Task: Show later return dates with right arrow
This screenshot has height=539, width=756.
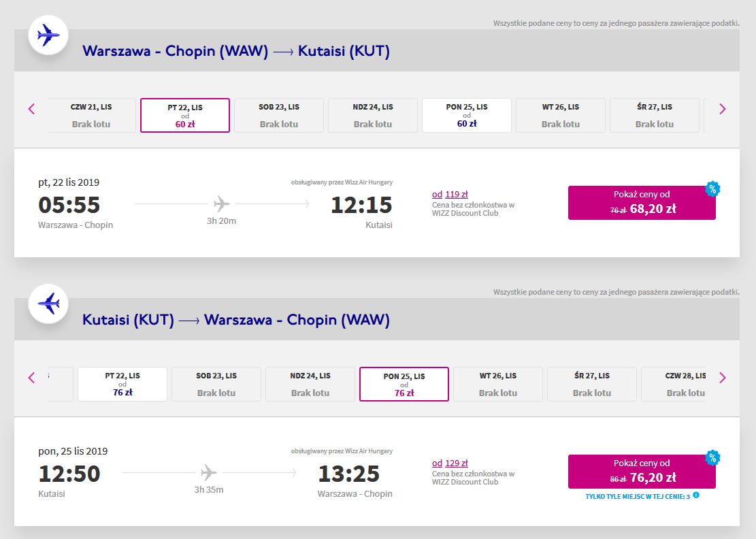Action: [x=722, y=378]
